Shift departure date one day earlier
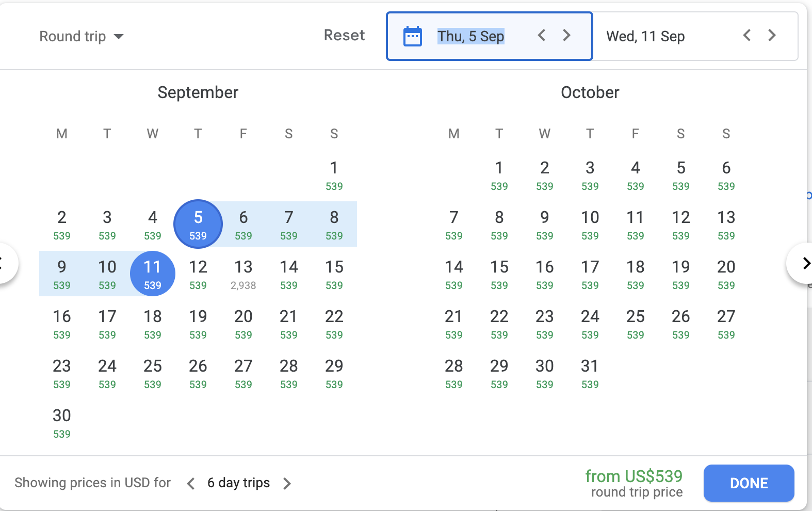 (541, 36)
